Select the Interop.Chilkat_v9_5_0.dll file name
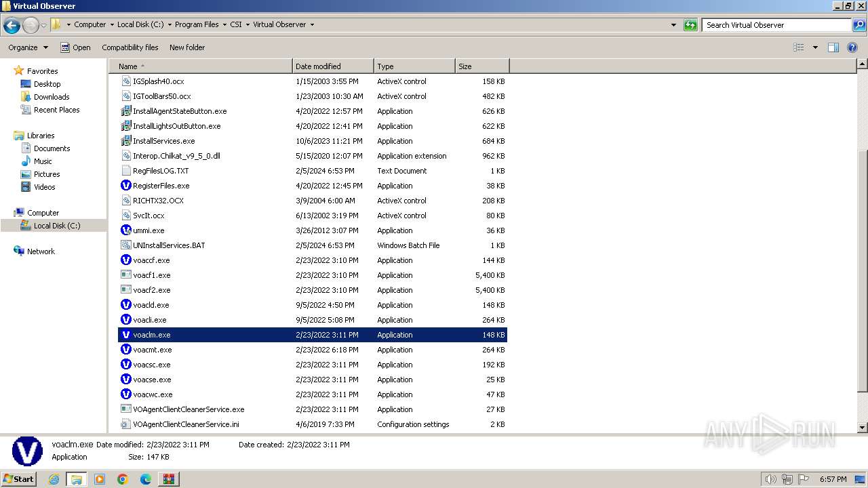The height and width of the screenshot is (488, 868). pos(176,156)
